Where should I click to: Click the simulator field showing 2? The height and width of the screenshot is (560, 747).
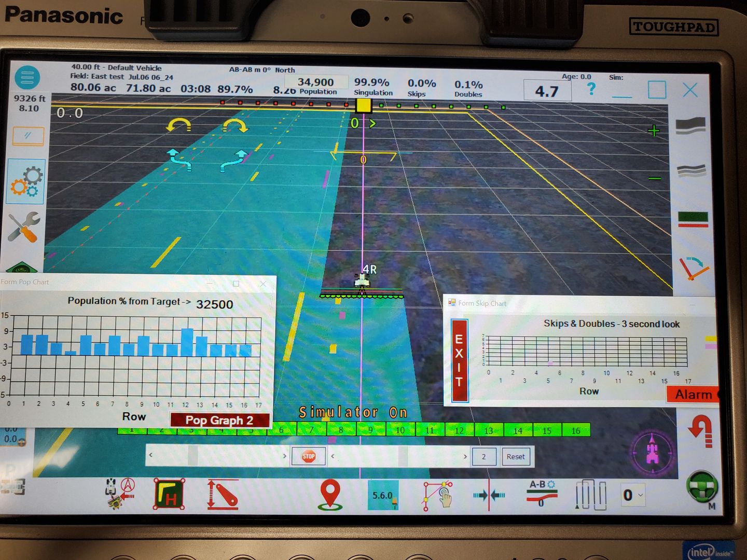pyautogui.click(x=483, y=456)
